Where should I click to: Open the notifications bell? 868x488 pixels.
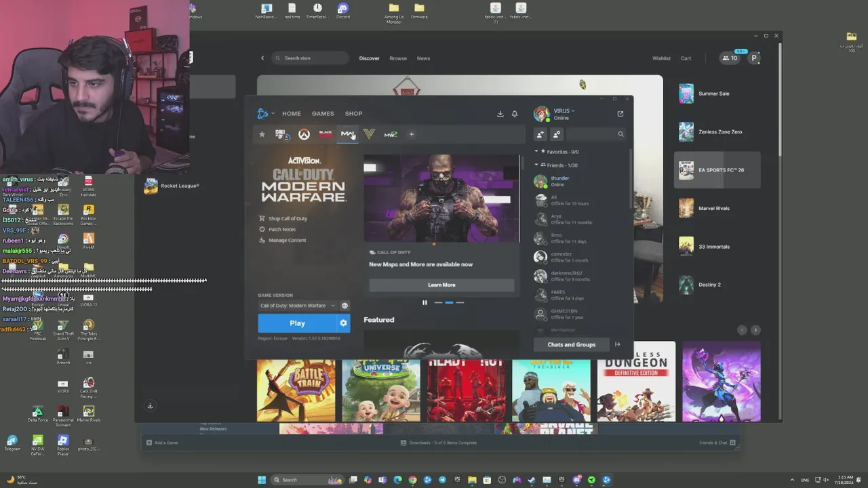(x=515, y=114)
